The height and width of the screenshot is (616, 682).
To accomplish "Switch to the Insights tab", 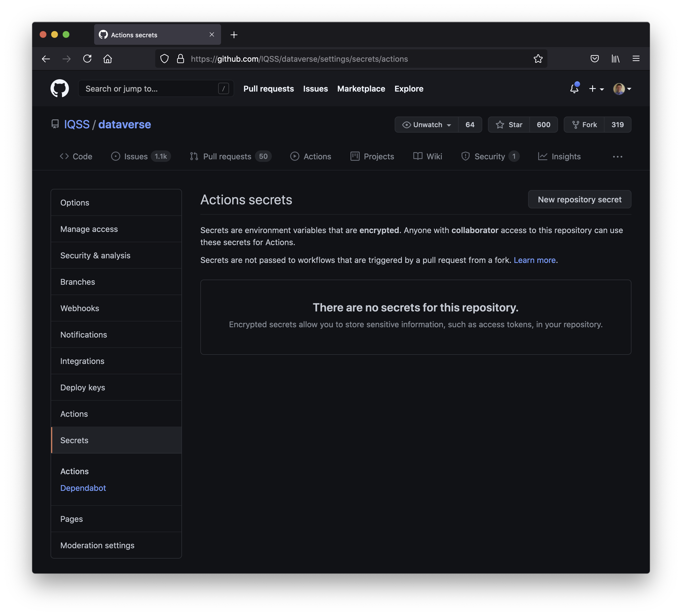I will point(559,157).
